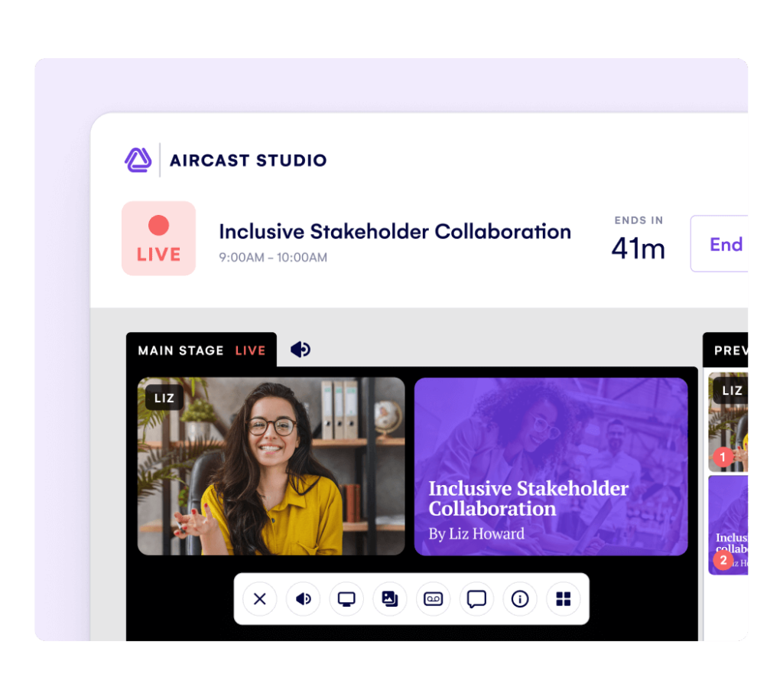Click preview thumbnail numbered 2
The width and height of the screenshot is (783, 700).
click(729, 525)
